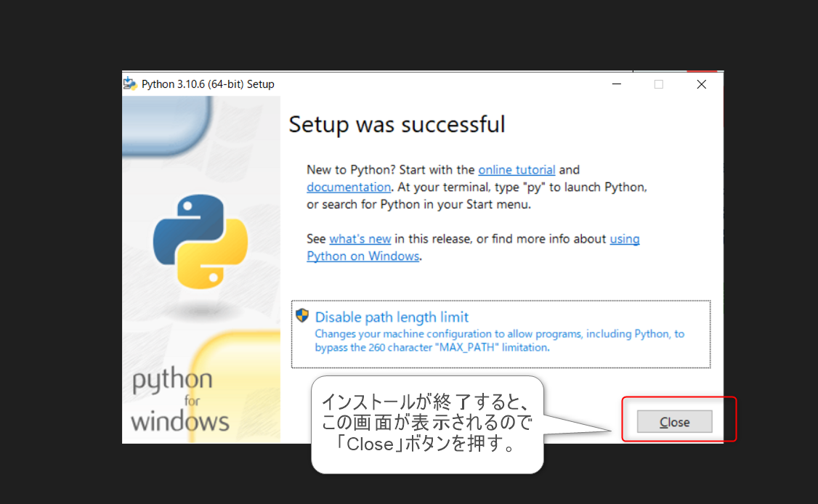Click the UAC shield icon

pyautogui.click(x=302, y=316)
